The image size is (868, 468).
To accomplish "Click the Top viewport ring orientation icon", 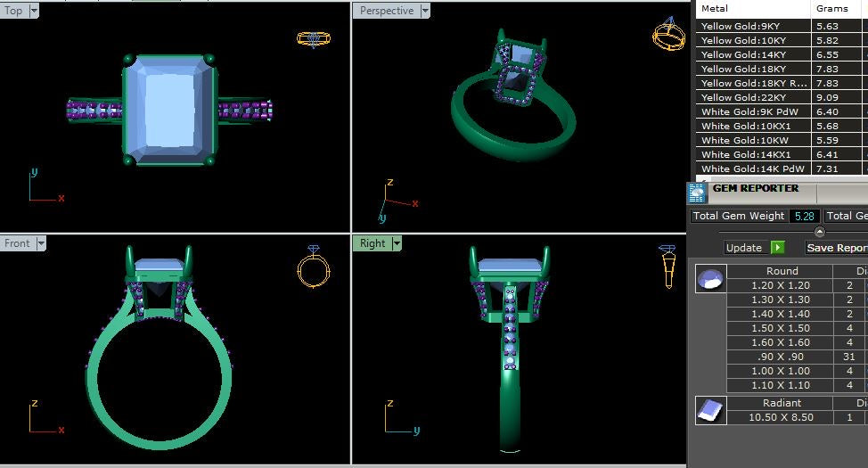I will [x=313, y=39].
